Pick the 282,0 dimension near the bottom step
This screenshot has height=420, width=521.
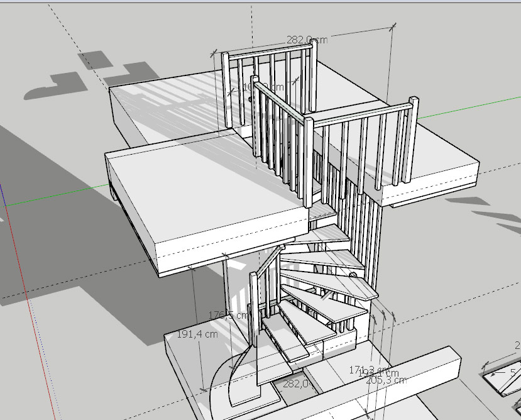(x=295, y=383)
